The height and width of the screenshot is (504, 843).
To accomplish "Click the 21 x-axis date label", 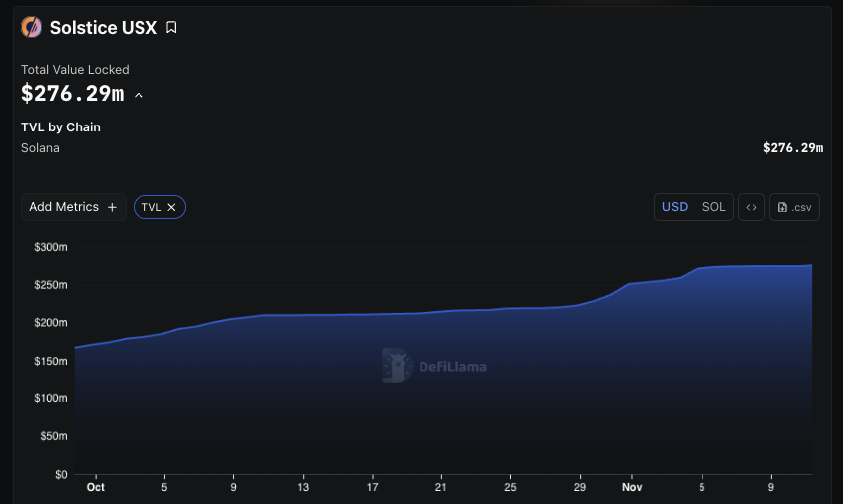I will coord(440,487).
